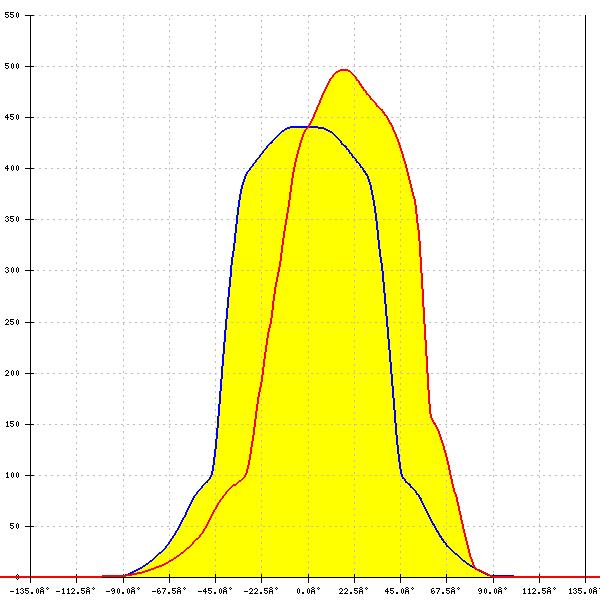Select the 50 label on the vertical axis
This screenshot has width=600, height=600.
point(15,527)
